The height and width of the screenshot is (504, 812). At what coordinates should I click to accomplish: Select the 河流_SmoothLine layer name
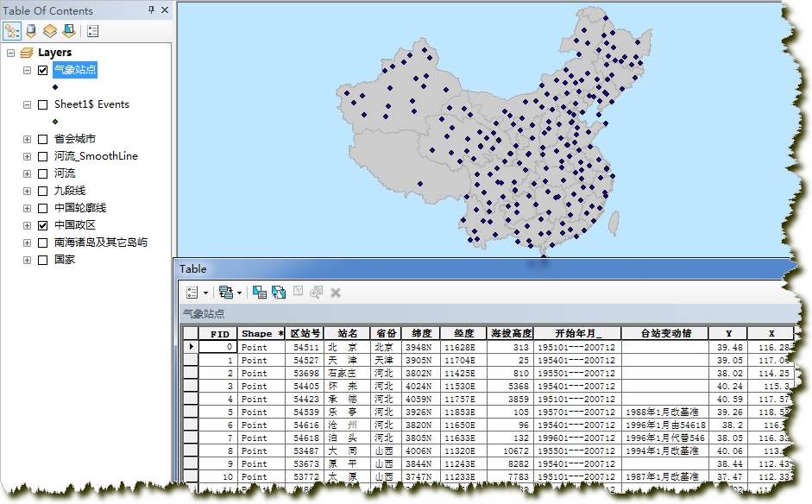(96, 156)
